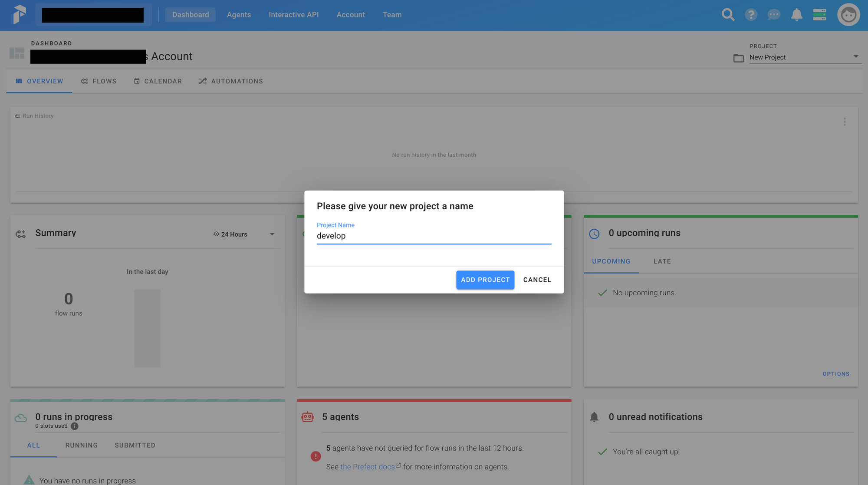Cancel the new project dialog
This screenshot has height=485, width=868.
(537, 280)
